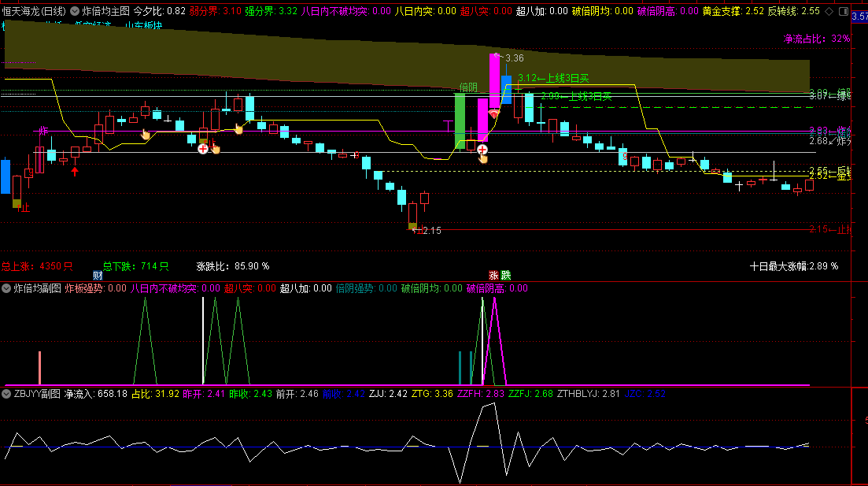Click the 3.36 high price label
The height and width of the screenshot is (486, 868).
pos(514,58)
